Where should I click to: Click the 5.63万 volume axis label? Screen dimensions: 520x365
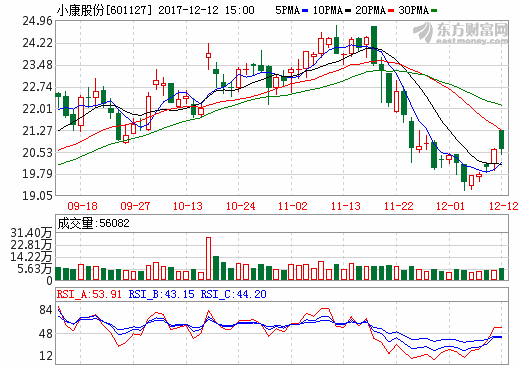pos(35,269)
